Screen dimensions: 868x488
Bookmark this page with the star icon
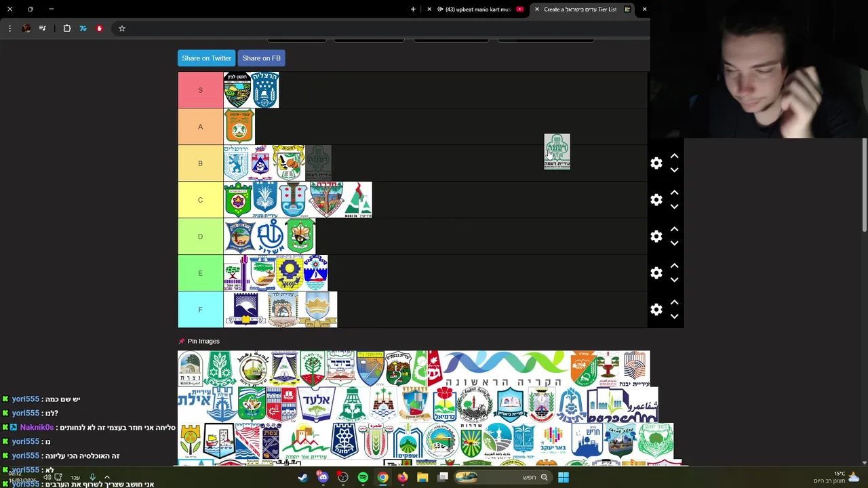coord(122,28)
